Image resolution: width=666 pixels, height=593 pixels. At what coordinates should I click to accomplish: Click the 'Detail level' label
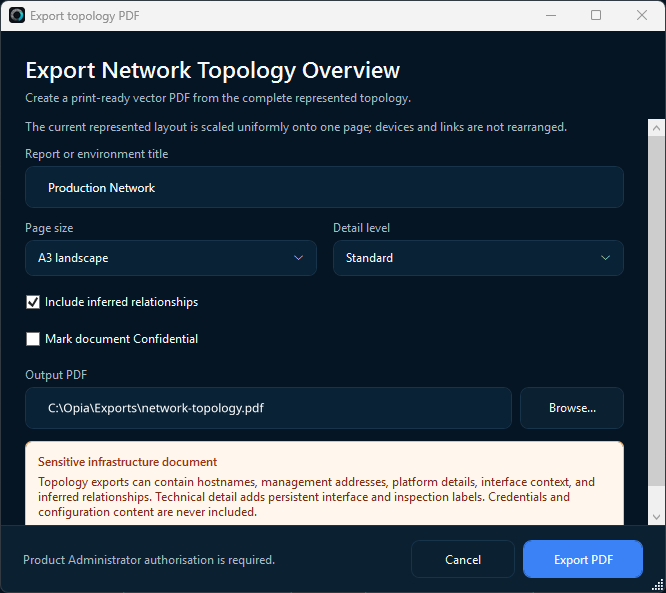point(361,228)
